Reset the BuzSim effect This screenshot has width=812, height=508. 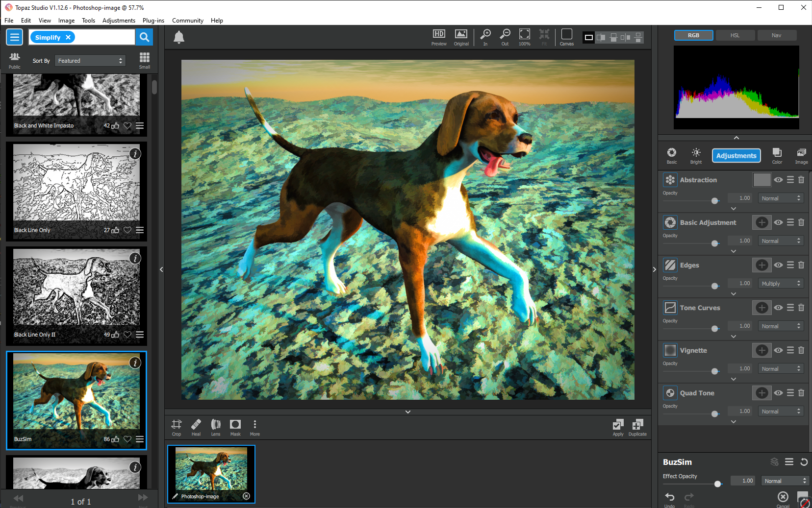(804, 462)
